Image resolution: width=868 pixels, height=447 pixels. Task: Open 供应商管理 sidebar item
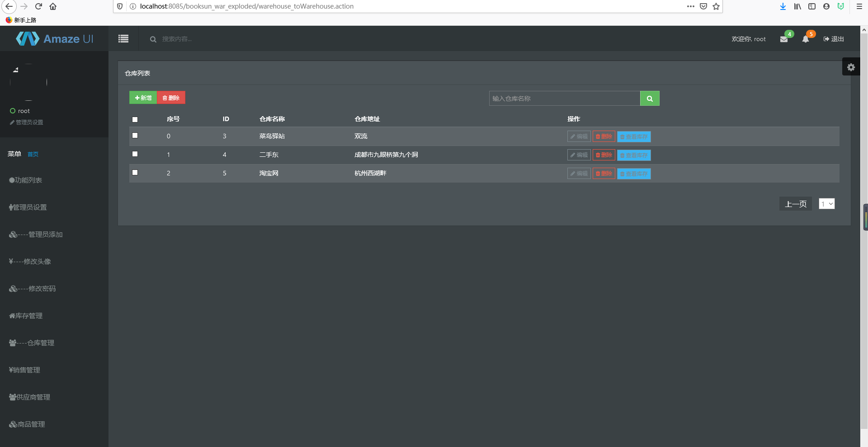click(29, 397)
